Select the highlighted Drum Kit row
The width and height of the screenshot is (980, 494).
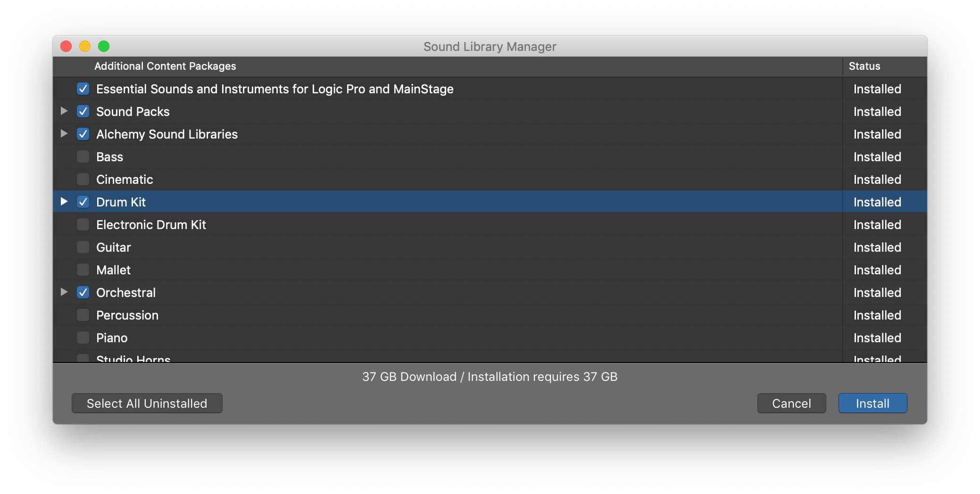click(330, 202)
